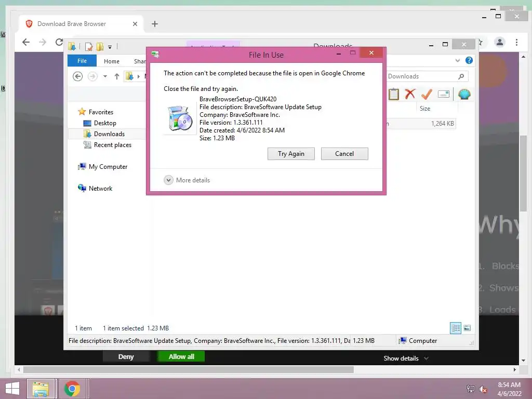The height and width of the screenshot is (399, 532).
Task: Switch to large icons view in Explorer
Action: [467, 328]
